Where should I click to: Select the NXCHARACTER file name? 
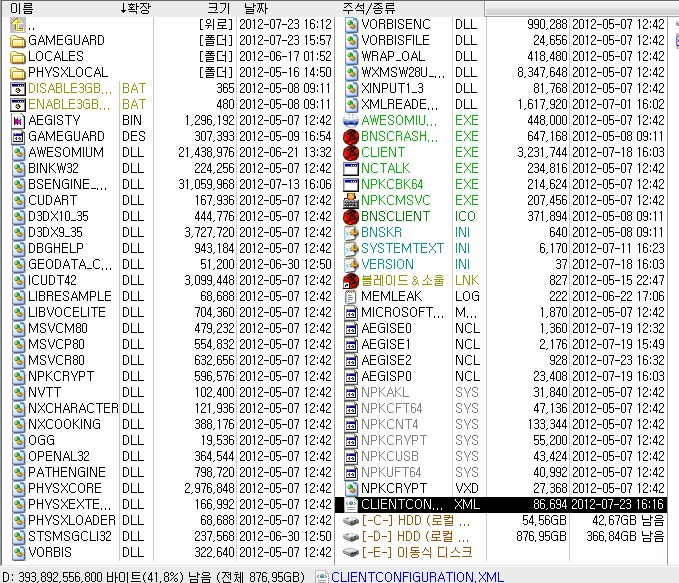point(73,409)
